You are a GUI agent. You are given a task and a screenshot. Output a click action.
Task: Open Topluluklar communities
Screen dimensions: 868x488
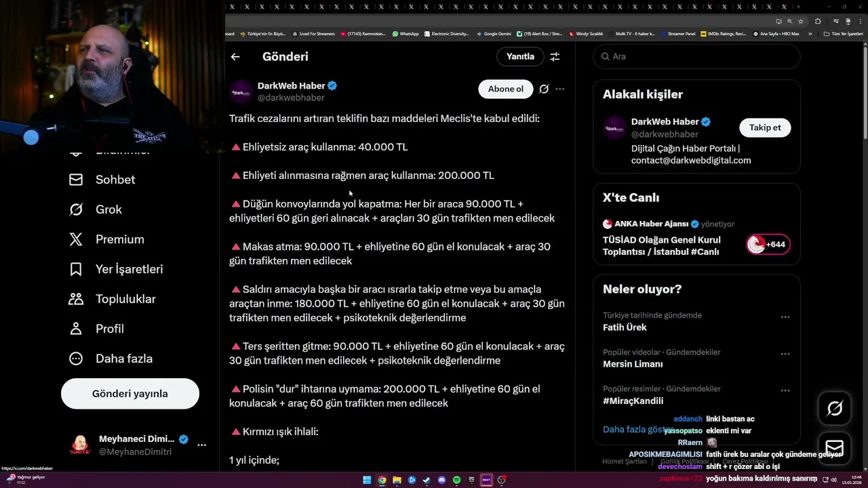pyautogui.click(x=113, y=299)
